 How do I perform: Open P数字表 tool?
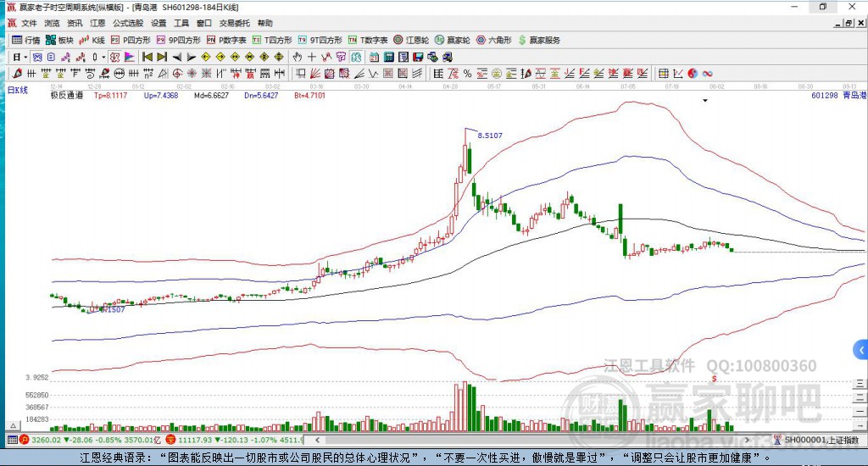pos(226,40)
